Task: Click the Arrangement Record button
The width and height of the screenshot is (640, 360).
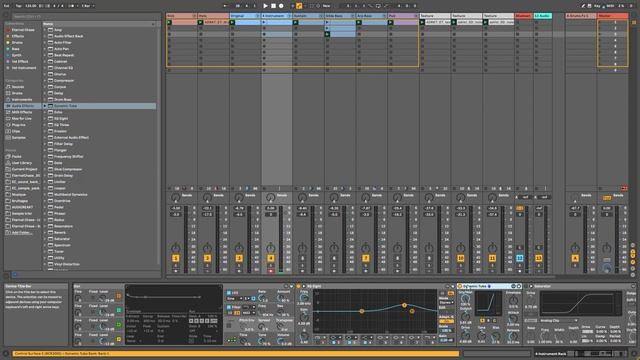Action: (x=281, y=6)
